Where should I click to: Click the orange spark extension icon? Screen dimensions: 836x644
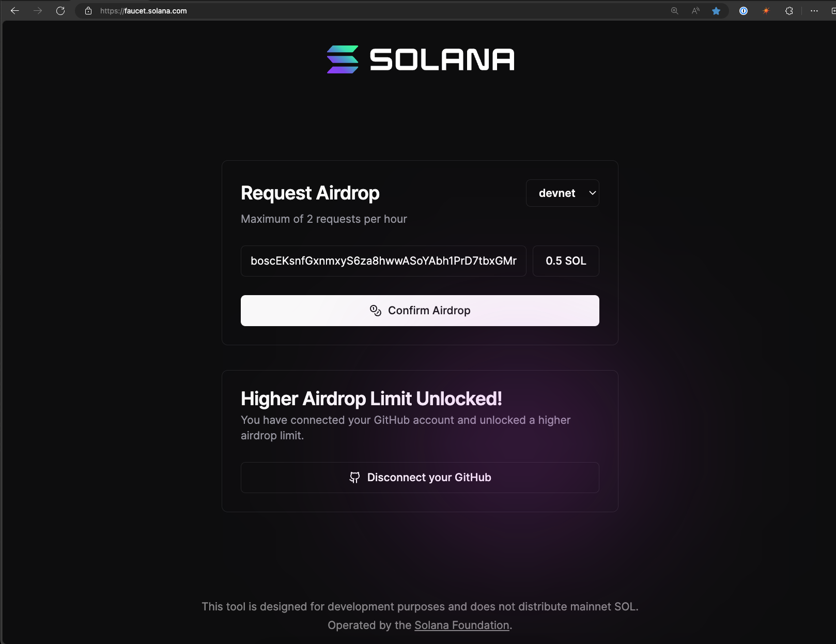[x=766, y=10]
